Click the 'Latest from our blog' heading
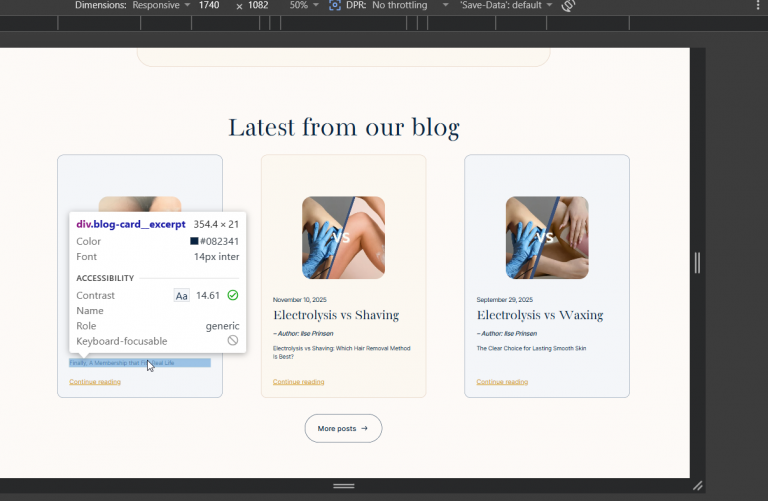The width and height of the screenshot is (768, 501). 344,128
